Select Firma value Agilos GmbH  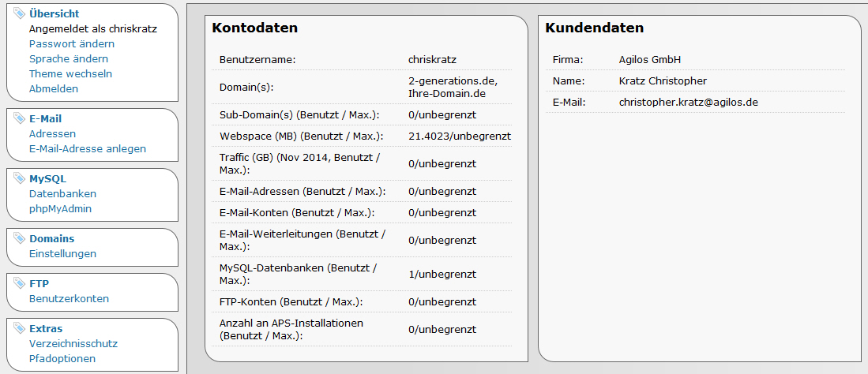click(x=650, y=59)
